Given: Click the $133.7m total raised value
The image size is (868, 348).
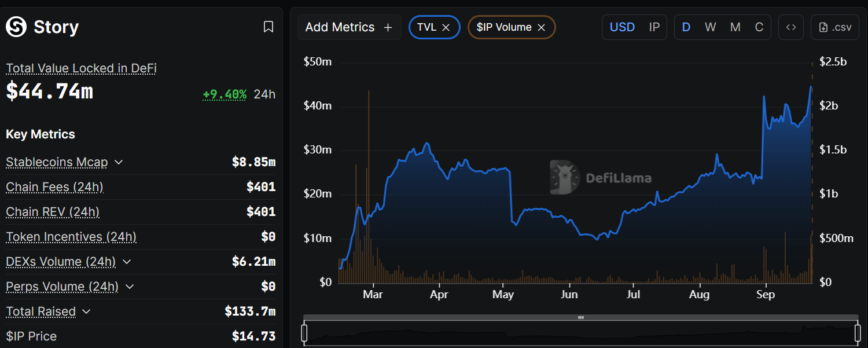Looking at the screenshot, I should [250, 312].
